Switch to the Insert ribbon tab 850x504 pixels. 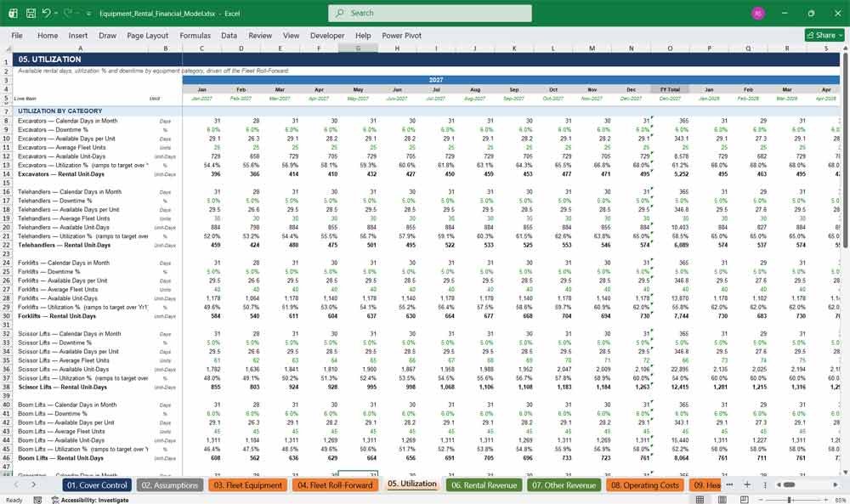point(78,35)
